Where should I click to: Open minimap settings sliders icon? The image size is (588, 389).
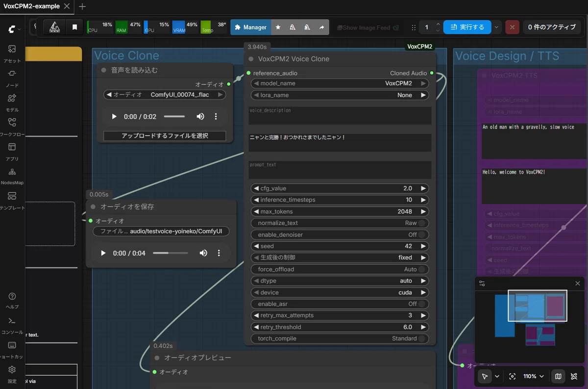pyautogui.click(x=482, y=284)
